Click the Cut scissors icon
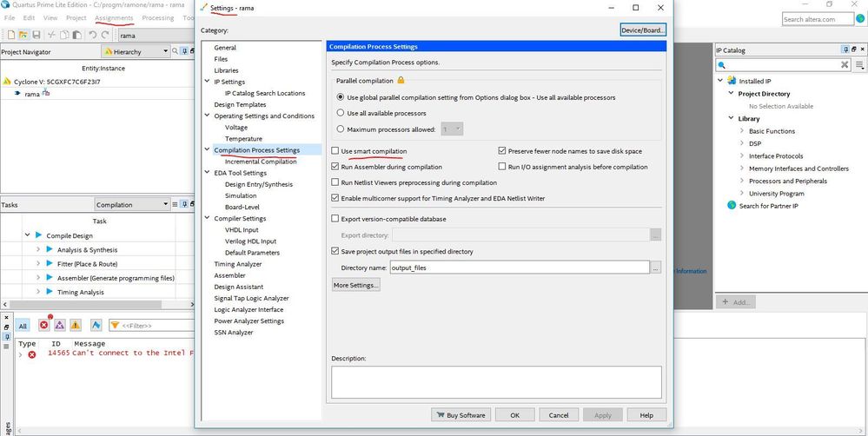This screenshot has width=868, height=436. click(51, 35)
